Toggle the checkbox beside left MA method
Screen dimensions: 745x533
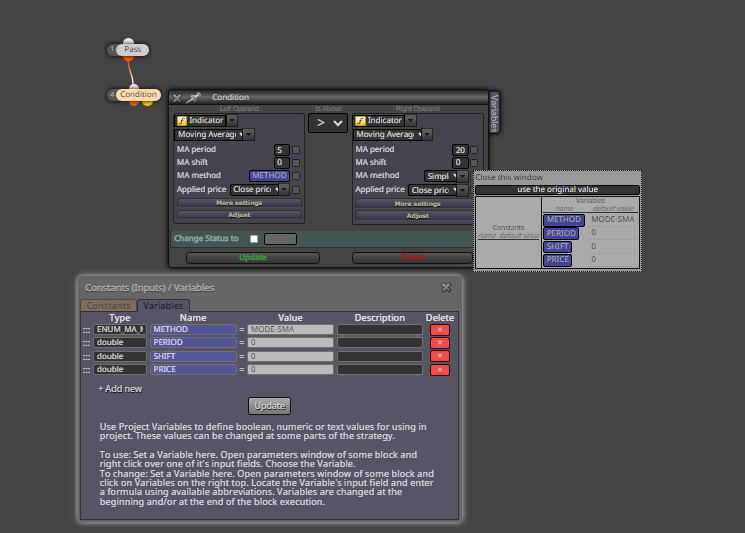(x=296, y=176)
